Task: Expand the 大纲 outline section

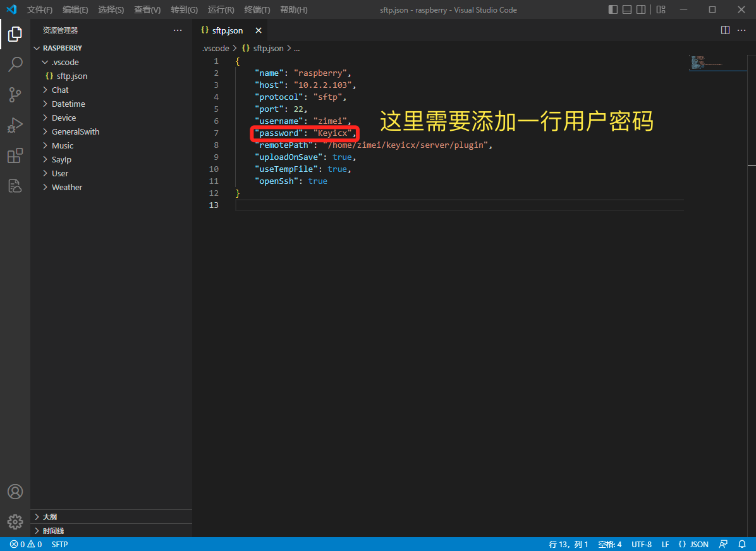Action: pos(112,517)
